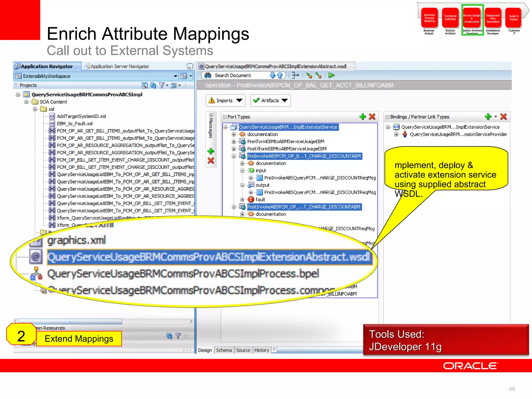Select PreInvokeABSPCM_OP_B...T_CHARGE_DISCOUNTABM operation
The width and height of the screenshot is (532, 399).
304,156
